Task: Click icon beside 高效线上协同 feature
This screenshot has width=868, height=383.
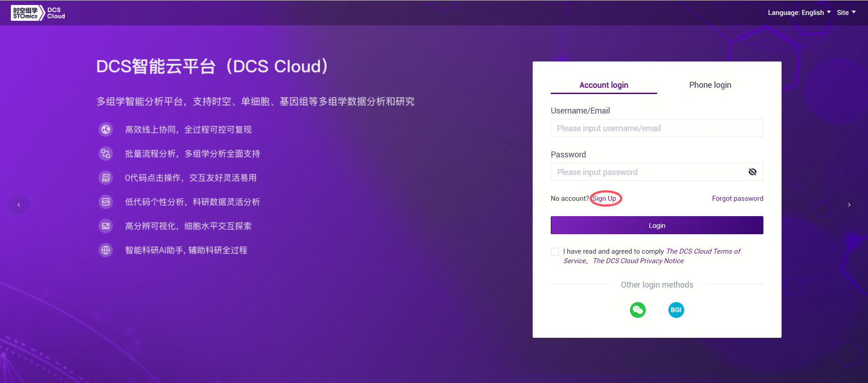Action: tap(106, 130)
